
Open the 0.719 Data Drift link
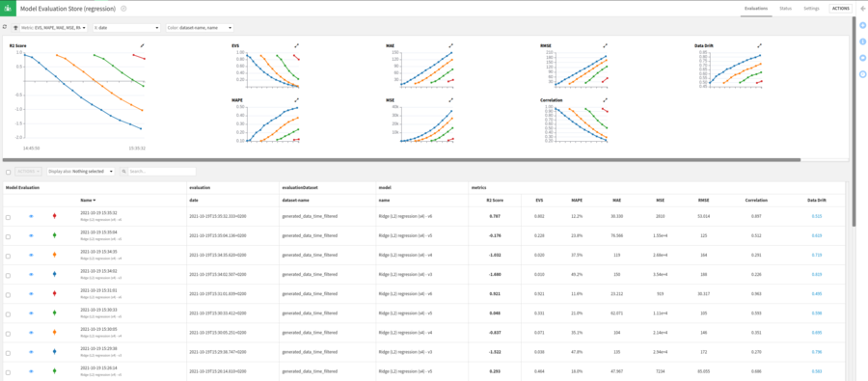(x=817, y=256)
